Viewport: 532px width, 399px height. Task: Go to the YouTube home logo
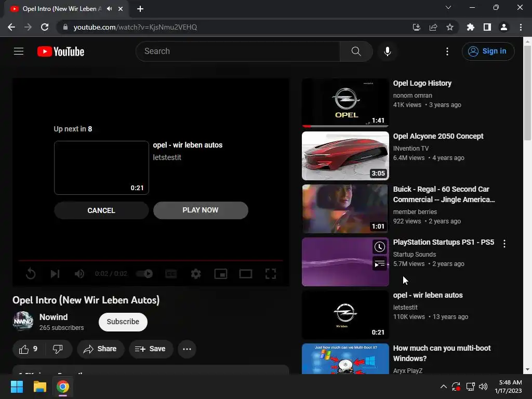(x=61, y=51)
